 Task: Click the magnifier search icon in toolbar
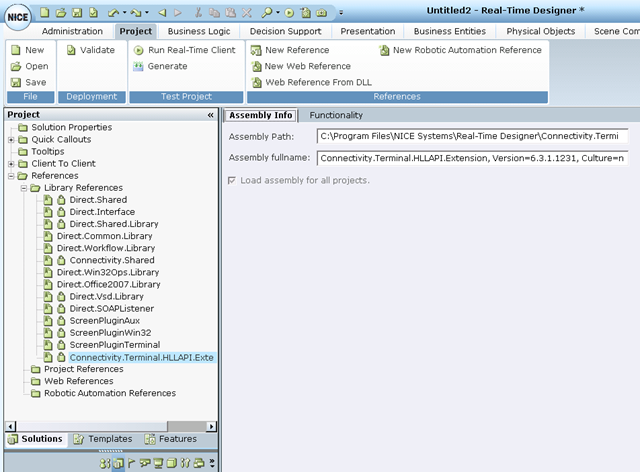[x=267, y=12]
